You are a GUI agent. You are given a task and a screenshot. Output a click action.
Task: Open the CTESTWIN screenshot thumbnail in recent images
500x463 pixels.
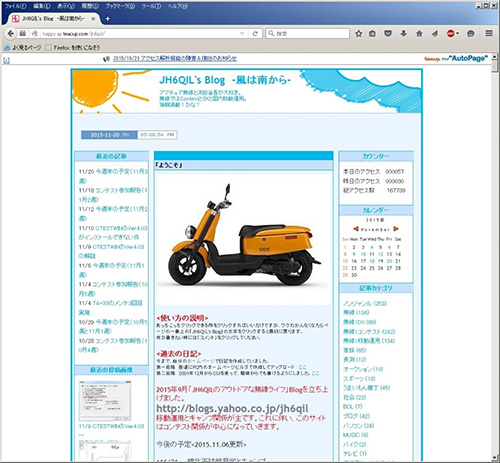105,401
